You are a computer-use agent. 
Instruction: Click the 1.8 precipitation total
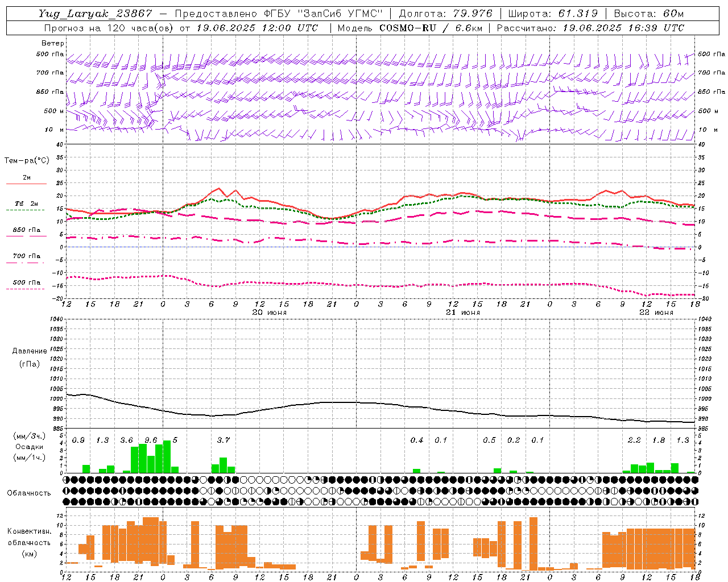click(x=659, y=440)
